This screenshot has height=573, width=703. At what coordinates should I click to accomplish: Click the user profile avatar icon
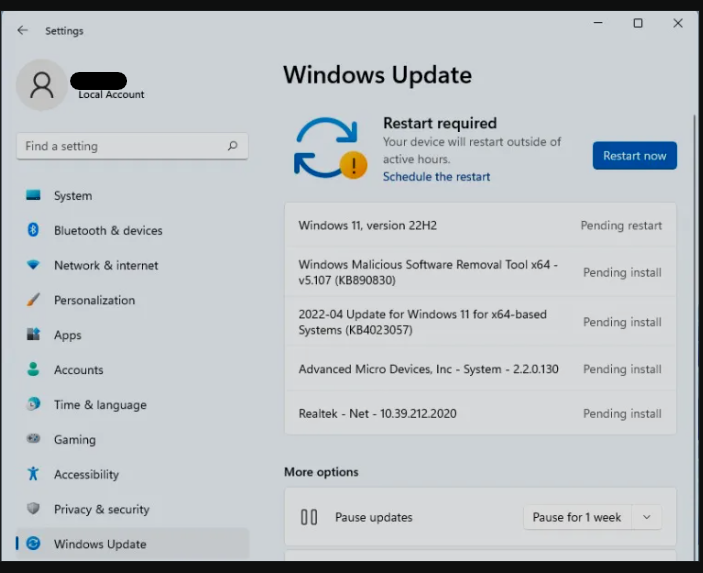(x=42, y=85)
